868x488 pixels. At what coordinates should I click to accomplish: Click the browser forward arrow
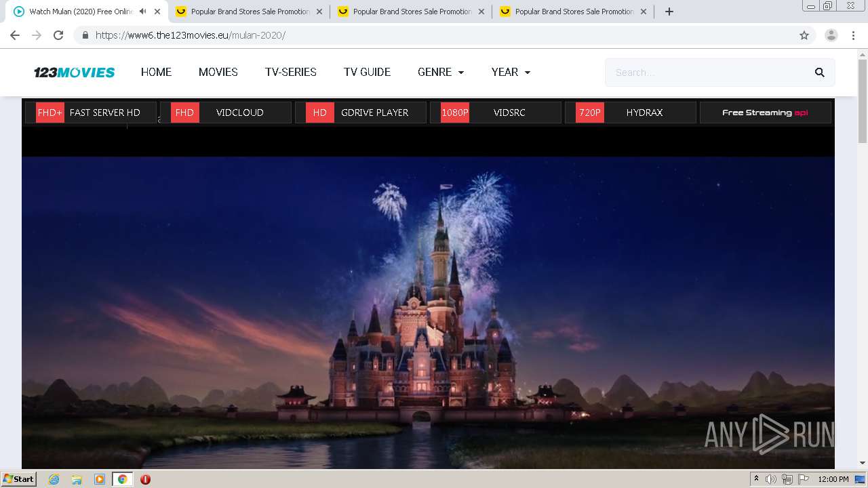click(x=37, y=35)
